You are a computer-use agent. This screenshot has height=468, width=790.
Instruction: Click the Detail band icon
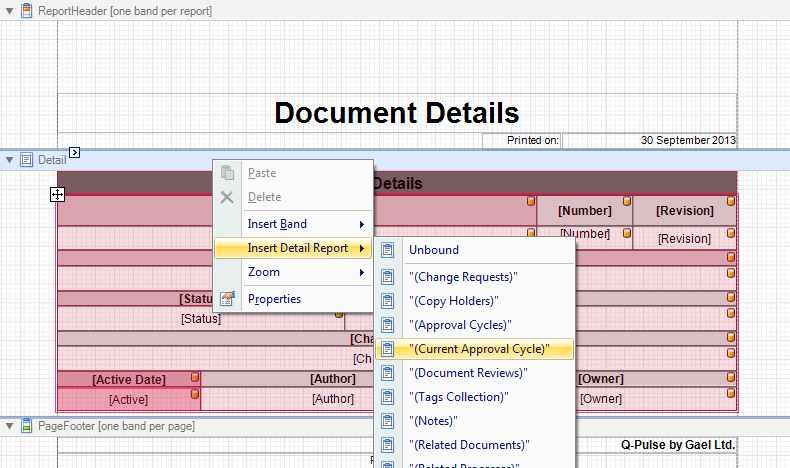coord(26,160)
